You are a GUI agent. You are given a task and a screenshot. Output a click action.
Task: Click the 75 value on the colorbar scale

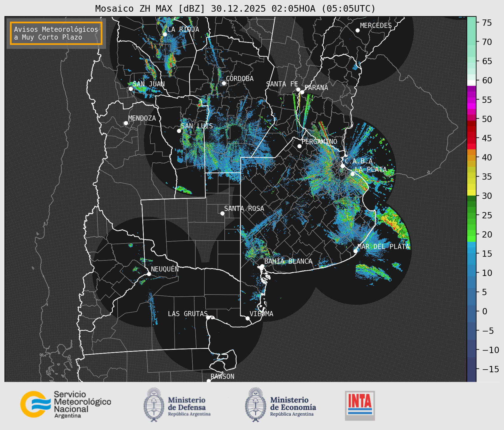[x=487, y=23]
